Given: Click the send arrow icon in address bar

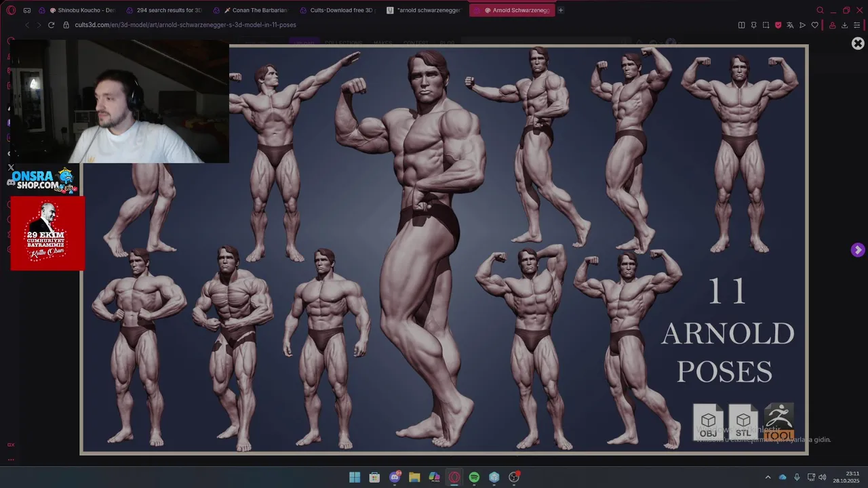Looking at the screenshot, I should pyautogui.click(x=802, y=25).
